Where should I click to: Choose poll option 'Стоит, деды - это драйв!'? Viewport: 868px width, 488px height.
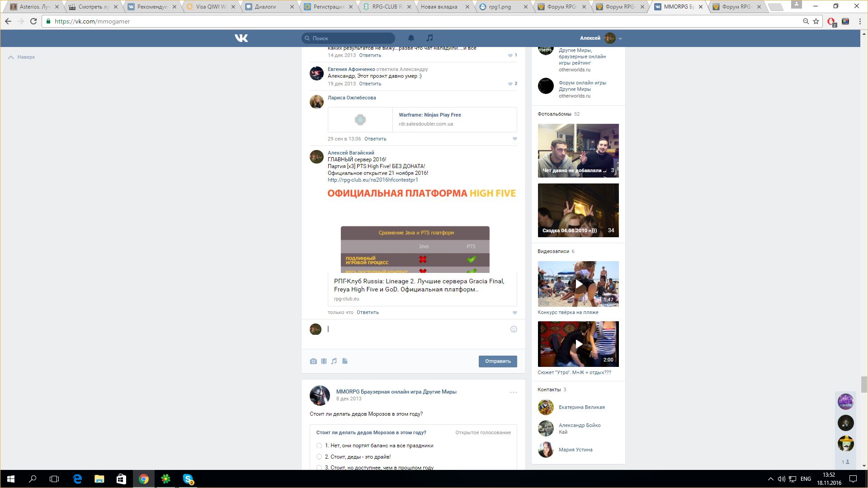[x=319, y=457]
